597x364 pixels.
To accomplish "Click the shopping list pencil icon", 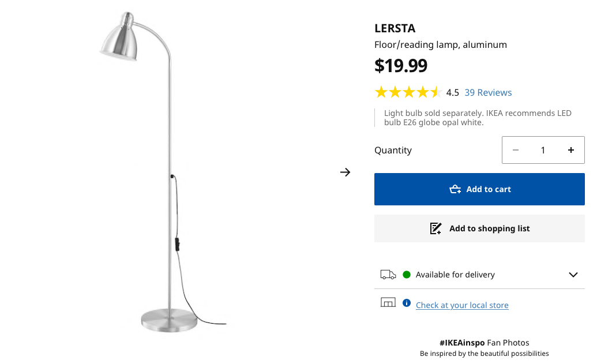I will point(436,228).
